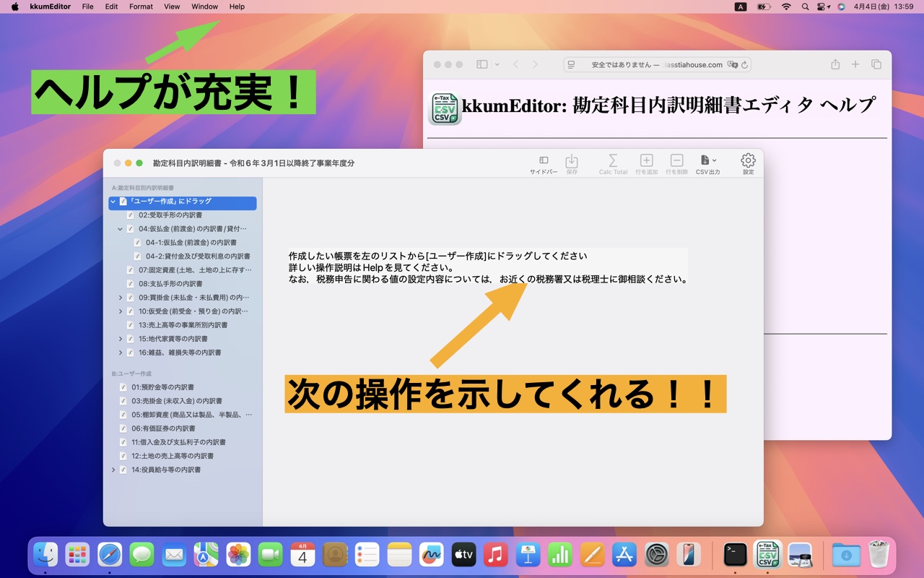
Task: Select 12:土地の売上高等の内訳書 row
Action: click(x=183, y=456)
